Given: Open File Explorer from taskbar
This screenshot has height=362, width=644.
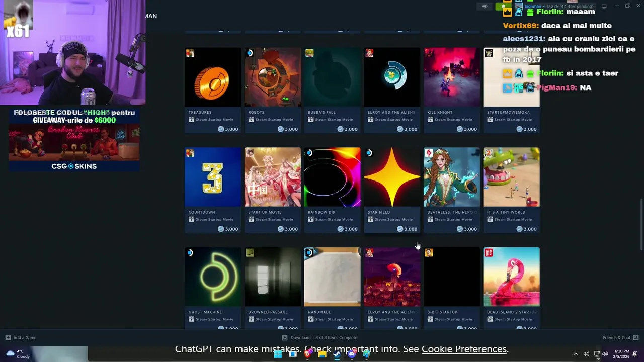Looking at the screenshot, I should (322, 354).
